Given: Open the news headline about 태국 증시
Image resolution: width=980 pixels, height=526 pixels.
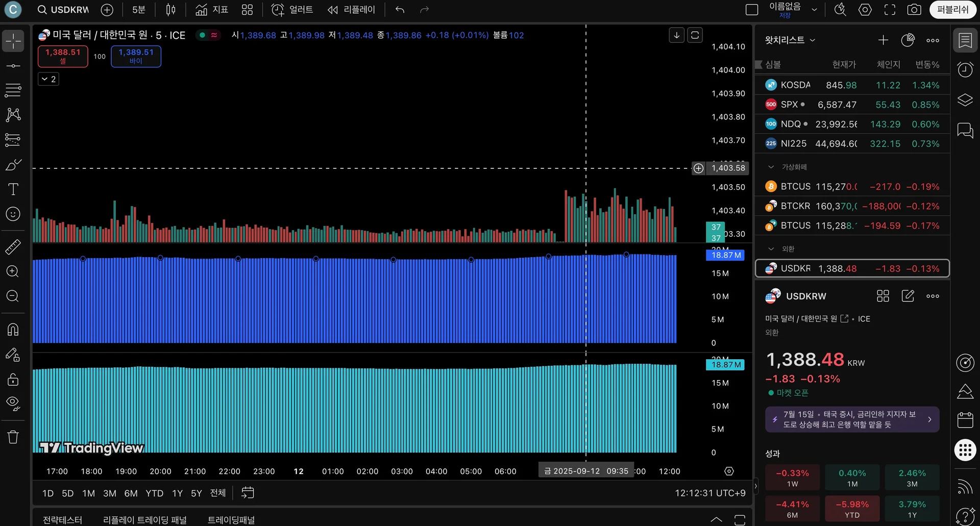Looking at the screenshot, I should tap(852, 419).
